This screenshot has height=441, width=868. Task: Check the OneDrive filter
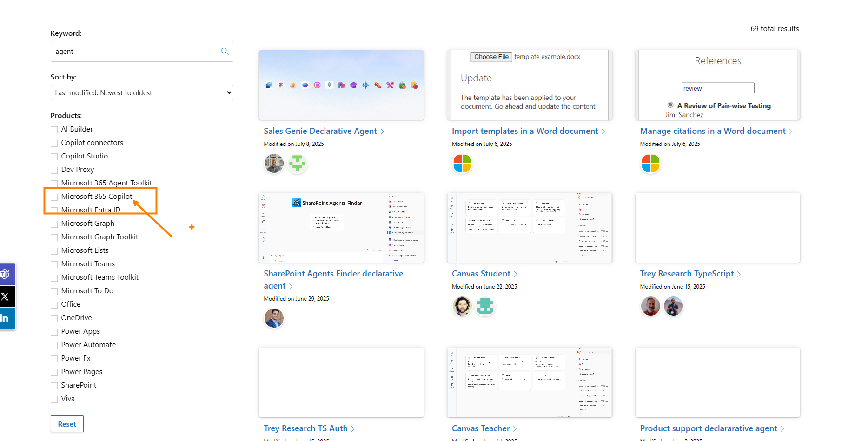(x=54, y=318)
